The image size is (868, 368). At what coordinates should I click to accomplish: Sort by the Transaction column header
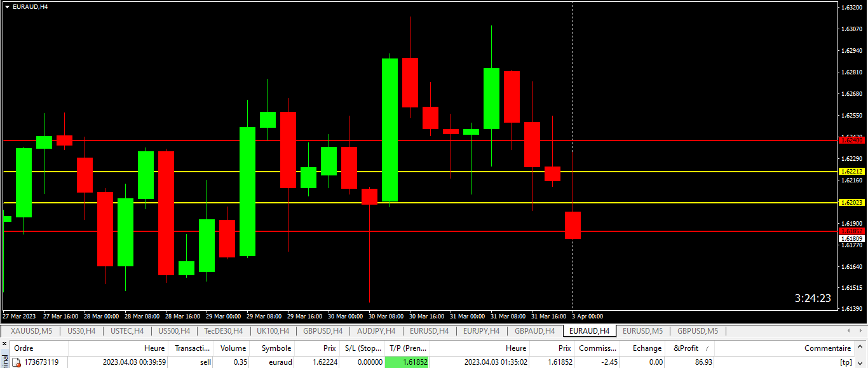(193, 348)
